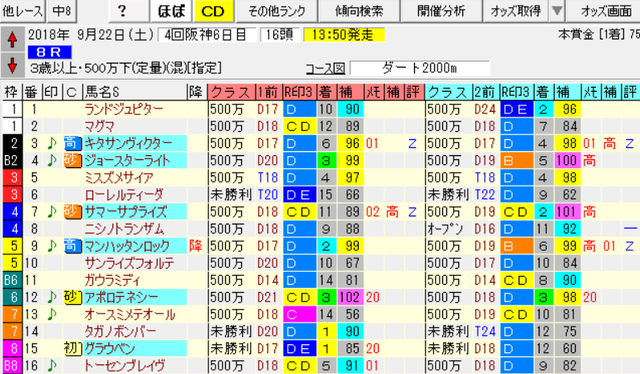Click the yellow 砂 badge for アポロテネシー
Screen dimensions: 640x374
point(72,297)
